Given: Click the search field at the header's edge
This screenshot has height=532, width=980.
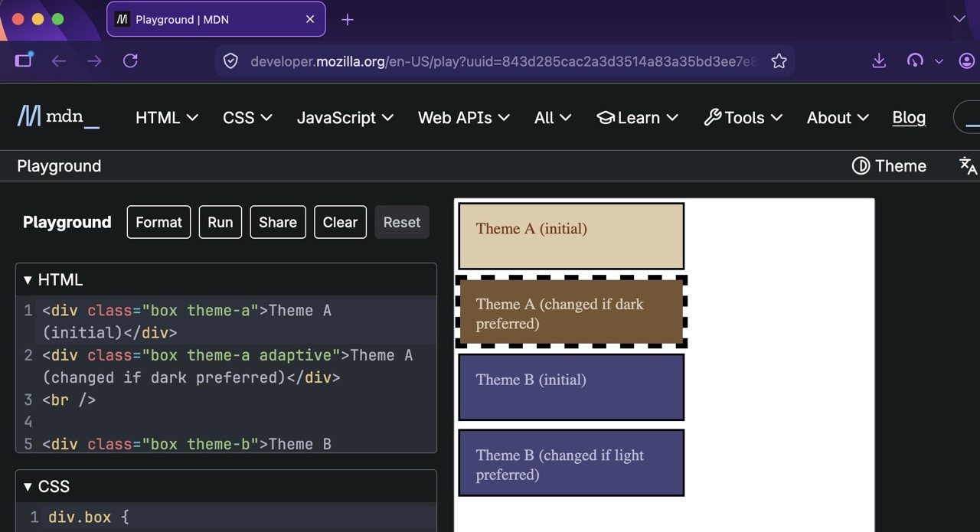Looking at the screenshot, I should click(966, 117).
